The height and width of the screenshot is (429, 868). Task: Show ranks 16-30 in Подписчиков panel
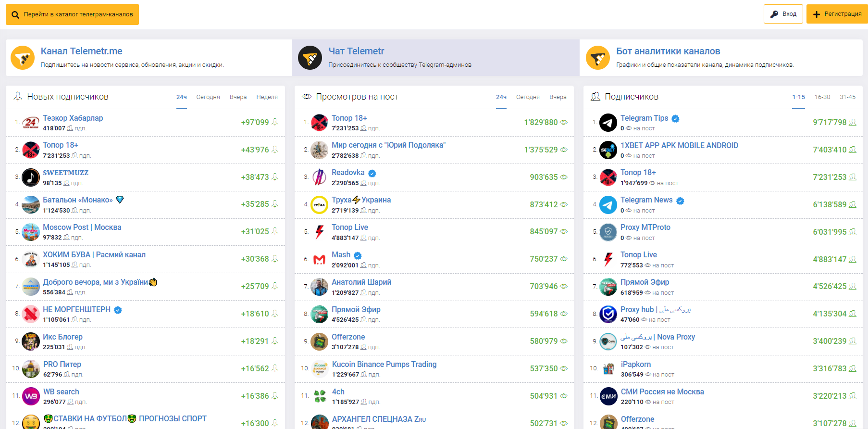click(x=822, y=97)
